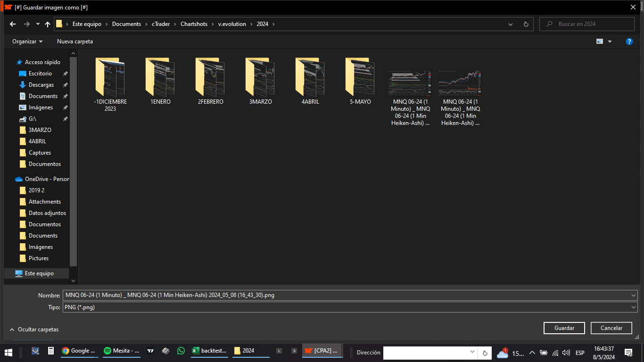Go up one folder level arrow

tap(48, 24)
